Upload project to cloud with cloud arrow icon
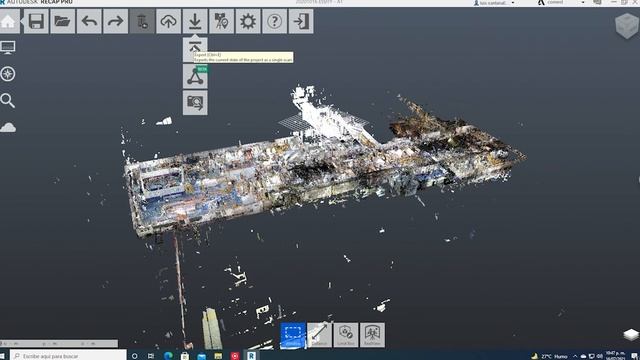 coord(169,21)
